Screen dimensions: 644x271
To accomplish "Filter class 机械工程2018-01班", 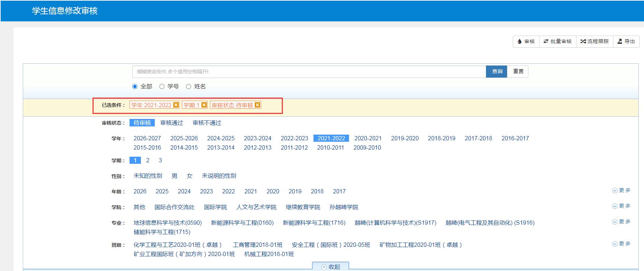I will point(269,254).
